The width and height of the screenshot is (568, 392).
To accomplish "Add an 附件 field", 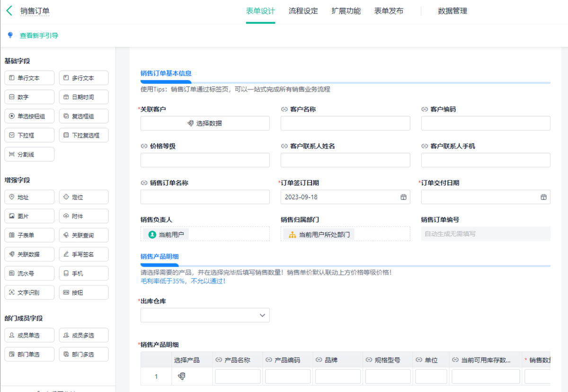I will click(84, 216).
